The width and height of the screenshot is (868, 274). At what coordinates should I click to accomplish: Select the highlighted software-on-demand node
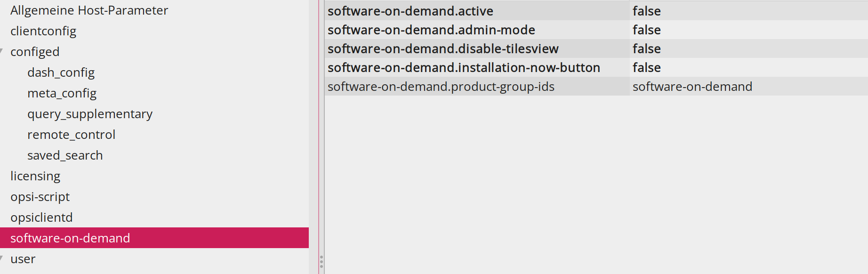70,238
